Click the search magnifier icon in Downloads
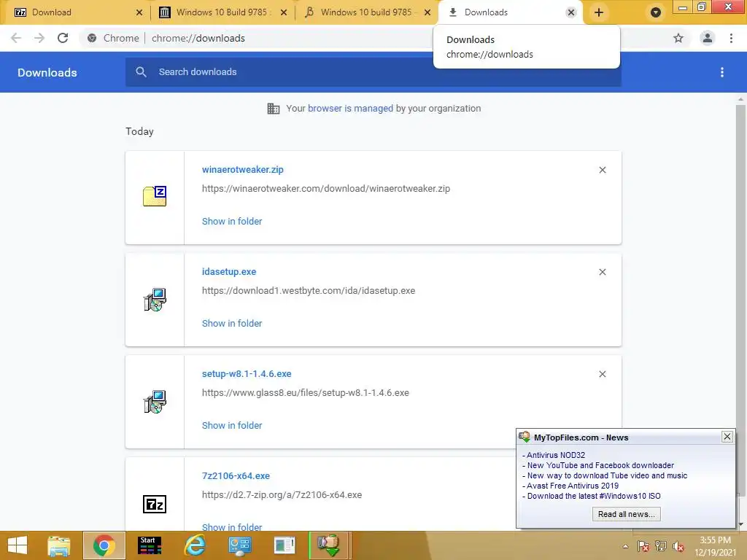747x560 pixels. 141,72
